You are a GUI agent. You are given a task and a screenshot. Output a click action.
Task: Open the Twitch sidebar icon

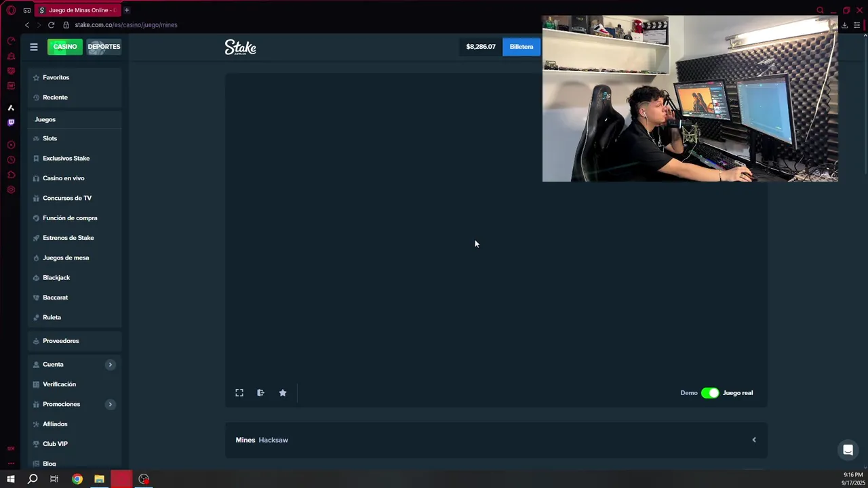(x=11, y=123)
